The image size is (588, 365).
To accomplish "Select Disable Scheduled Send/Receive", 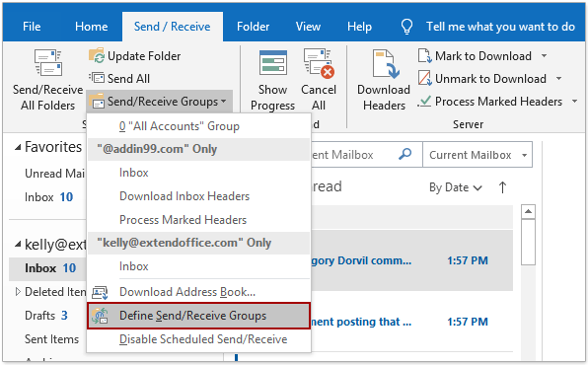I will [198, 339].
